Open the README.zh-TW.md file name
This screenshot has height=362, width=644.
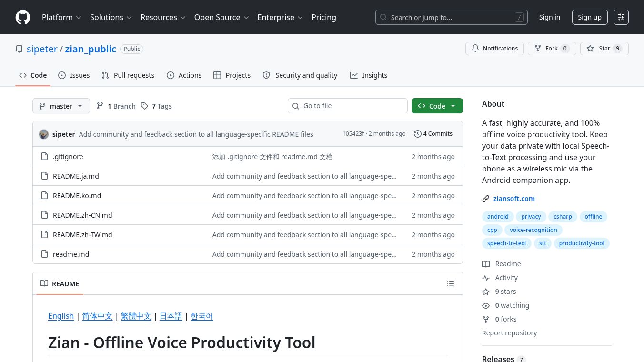coord(82,234)
